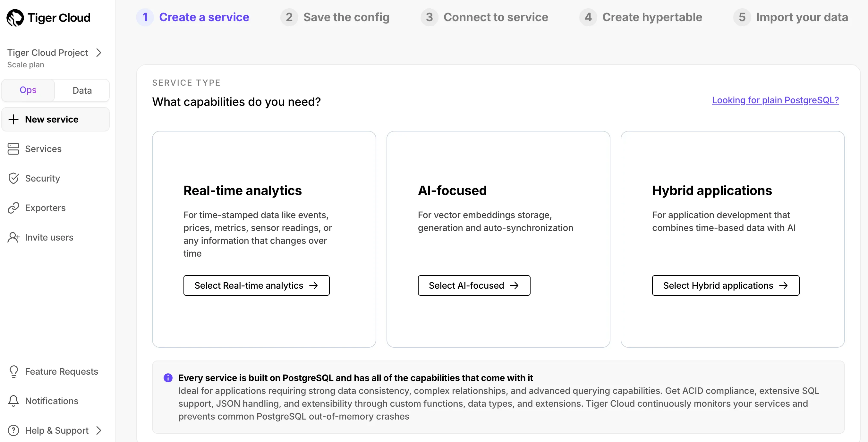The image size is (868, 442).
Task: Click the Create hypertable step label
Action: 652,17
